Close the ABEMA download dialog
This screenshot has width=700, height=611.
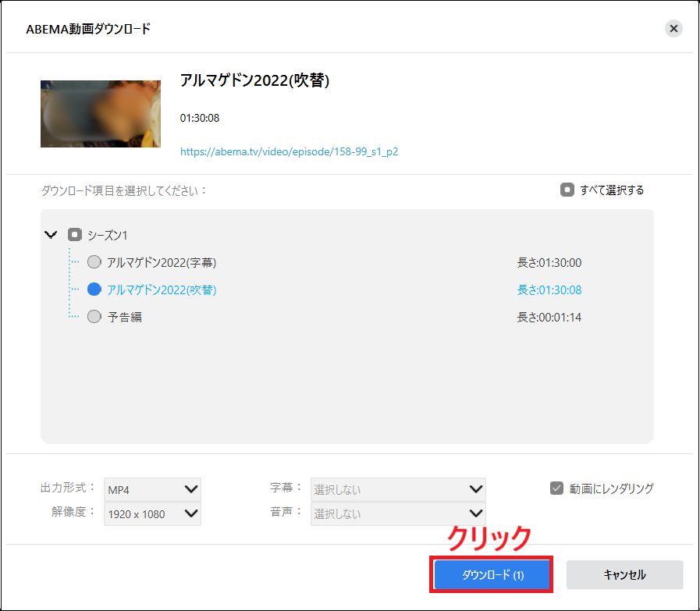coord(673,28)
